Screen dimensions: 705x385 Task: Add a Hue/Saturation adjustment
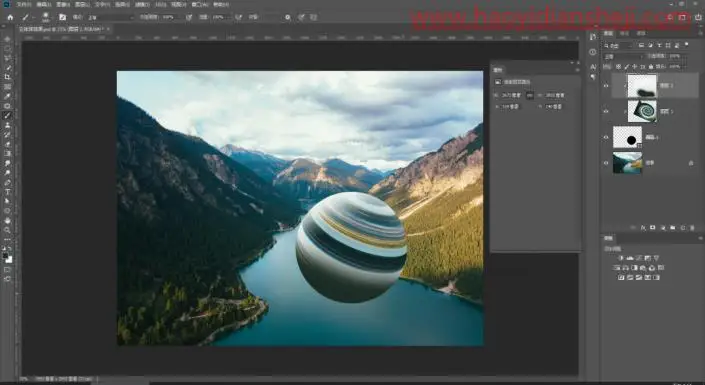(616, 268)
